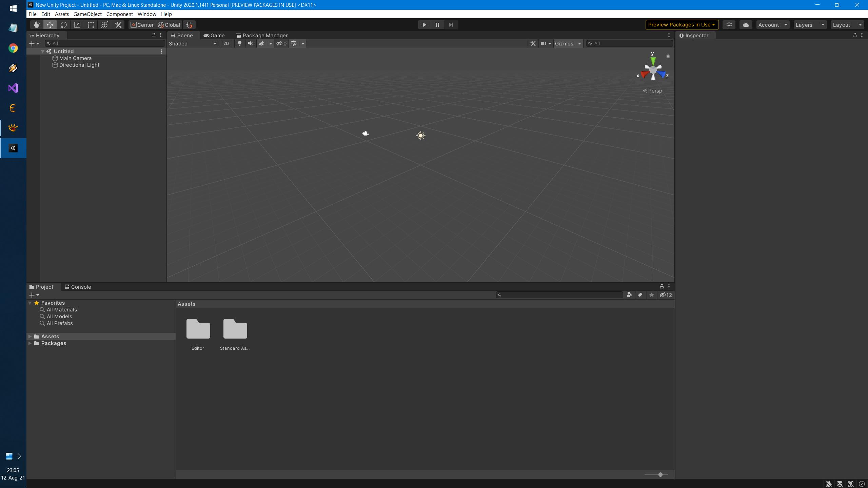Collapse the Untitled scene in Hierarchy

(43, 52)
